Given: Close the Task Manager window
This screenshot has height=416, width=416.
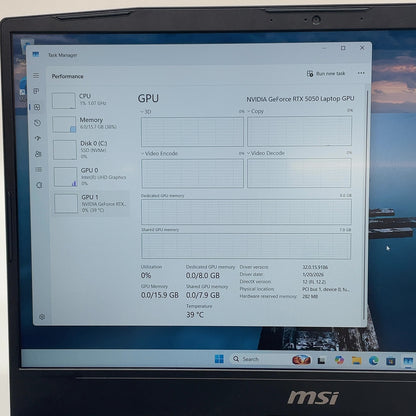Looking at the screenshot, I should (362, 48).
